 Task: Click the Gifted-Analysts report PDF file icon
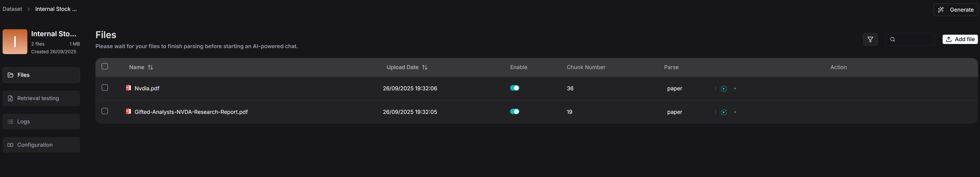click(x=128, y=111)
